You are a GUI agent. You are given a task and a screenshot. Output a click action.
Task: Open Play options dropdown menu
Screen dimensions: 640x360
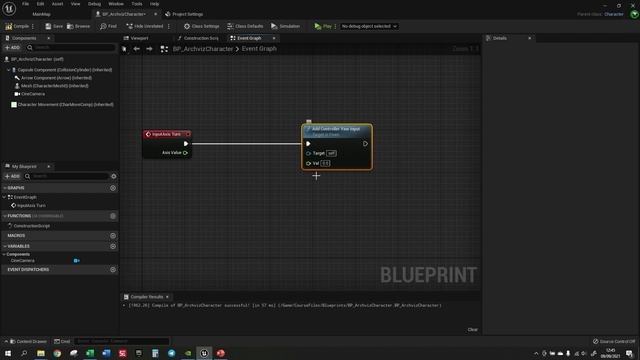[335, 26]
